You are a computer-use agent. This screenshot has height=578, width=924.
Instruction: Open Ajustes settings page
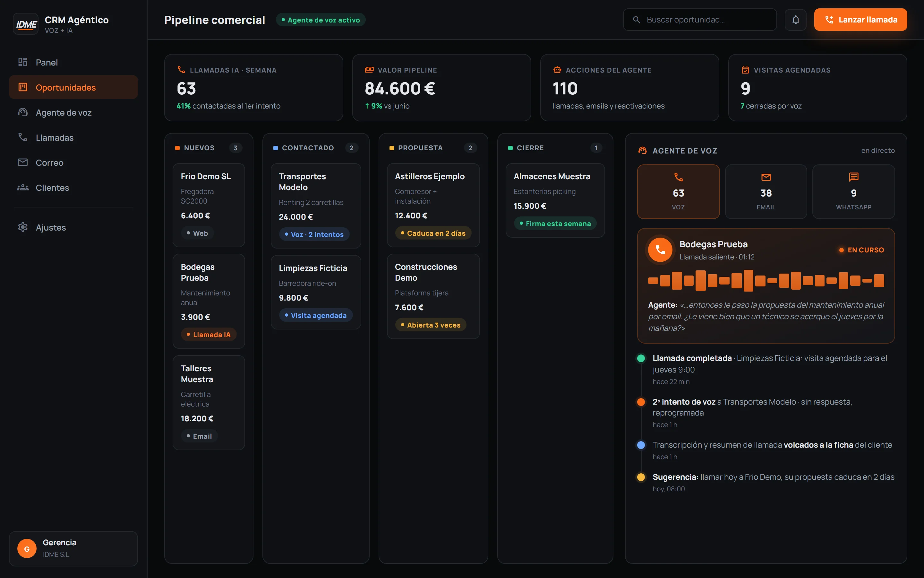(x=73, y=227)
